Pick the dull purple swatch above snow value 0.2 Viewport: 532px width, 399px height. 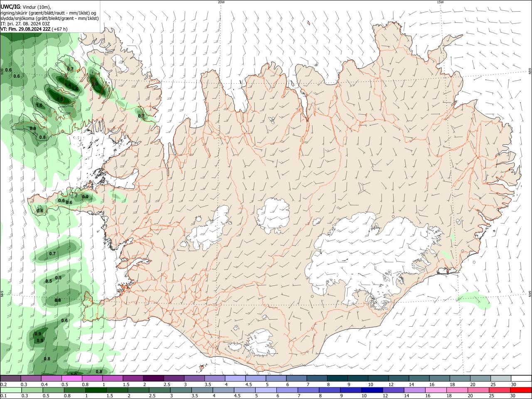10,379
